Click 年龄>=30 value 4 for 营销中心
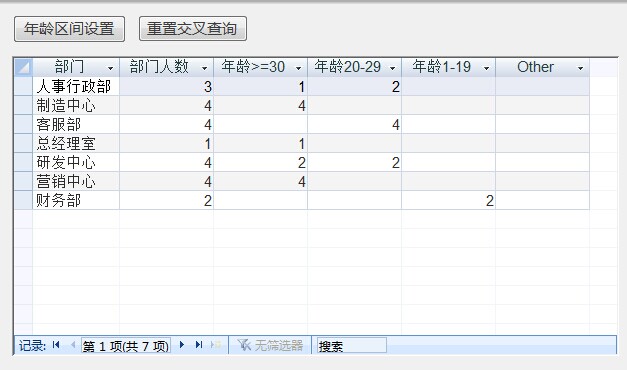The image size is (627, 370). [x=260, y=182]
